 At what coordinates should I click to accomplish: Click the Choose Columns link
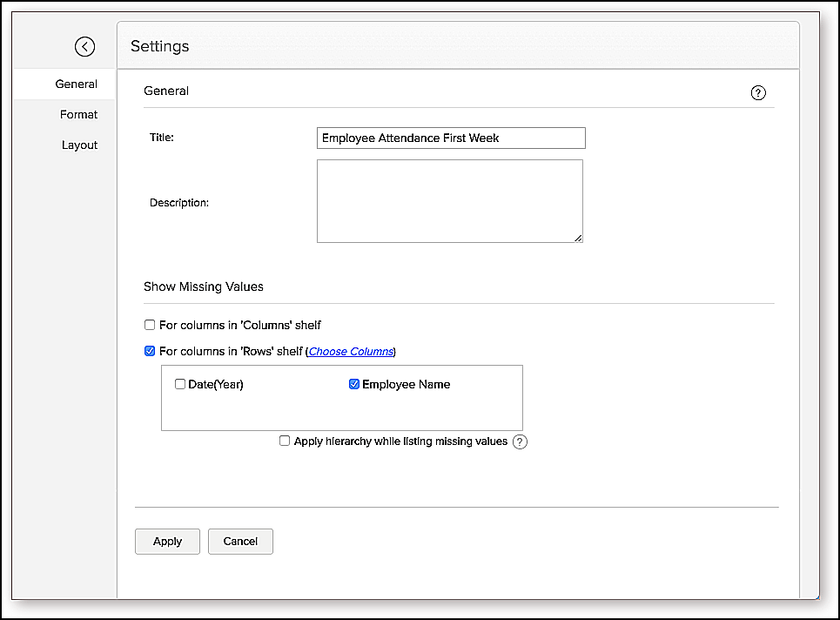coord(351,352)
